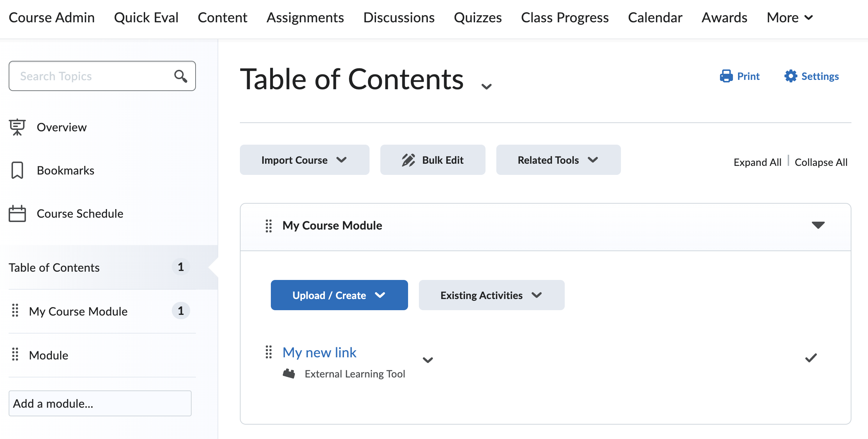Click the External Learning Tool puzzle icon
This screenshot has height=439, width=868.
(x=289, y=374)
